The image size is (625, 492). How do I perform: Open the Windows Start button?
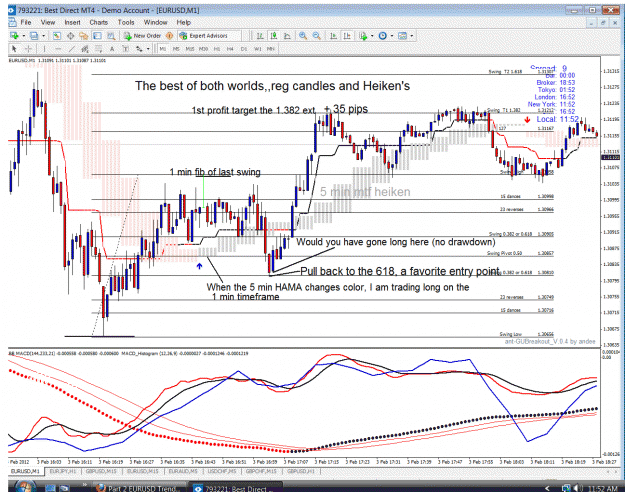pyautogui.click(x=25, y=487)
